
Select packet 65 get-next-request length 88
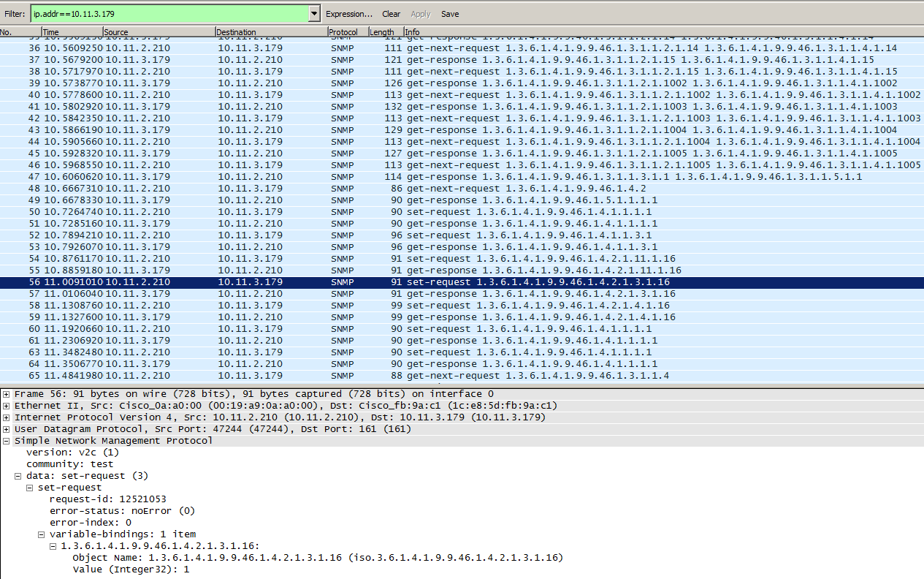(462, 376)
